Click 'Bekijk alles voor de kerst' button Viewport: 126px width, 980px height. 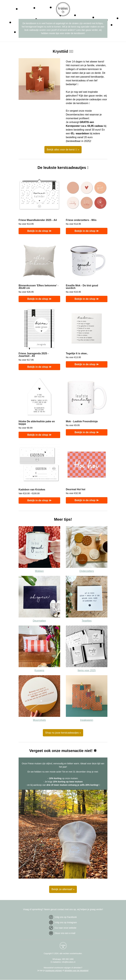tap(63, 149)
